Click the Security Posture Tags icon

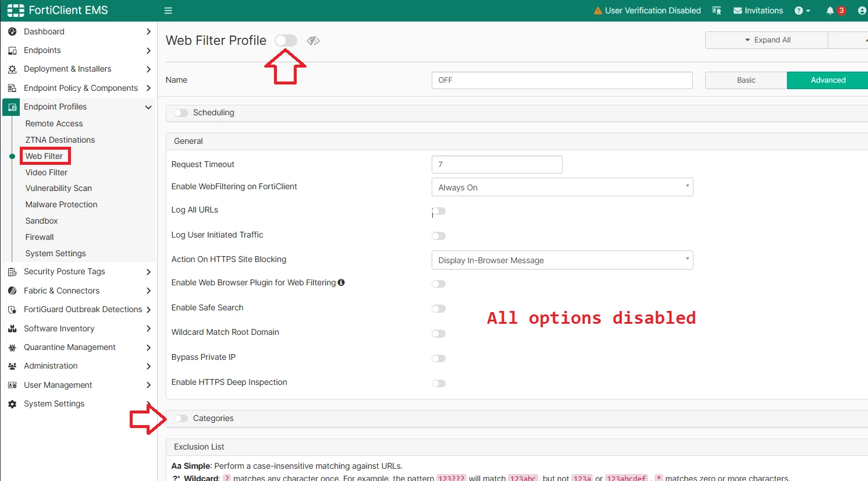12,272
